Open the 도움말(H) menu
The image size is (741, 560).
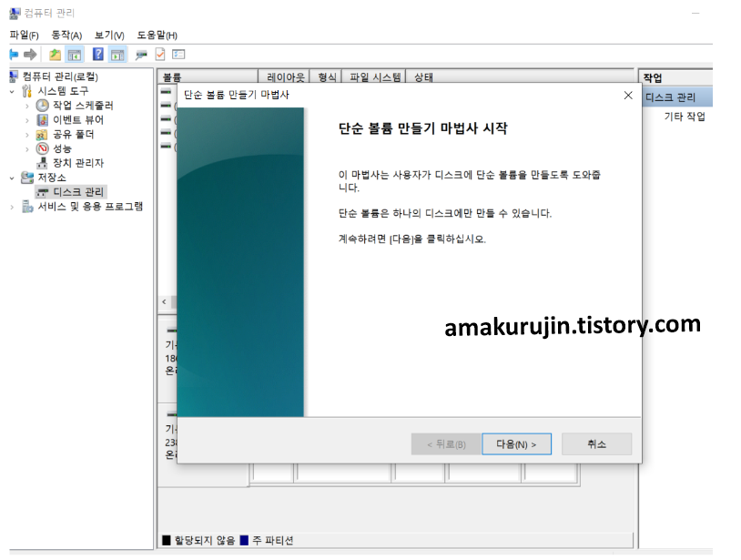pyautogui.click(x=157, y=35)
